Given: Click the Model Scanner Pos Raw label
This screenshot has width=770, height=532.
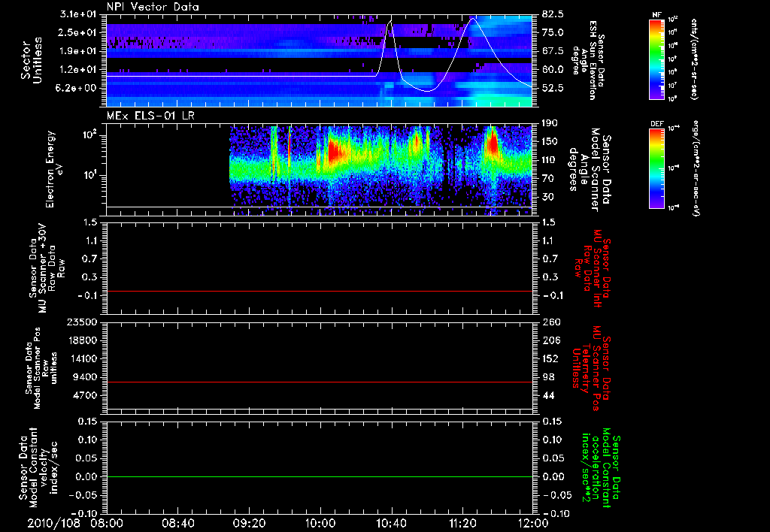Looking at the screenshot, I should coord(42,368).
